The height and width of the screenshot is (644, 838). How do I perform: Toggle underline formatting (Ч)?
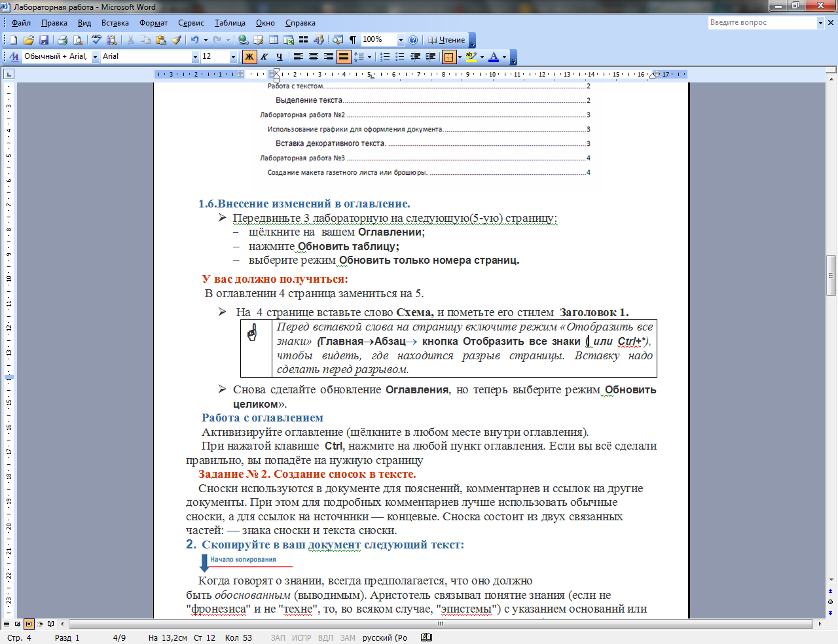pyautogui.click(x=280, y=57)
